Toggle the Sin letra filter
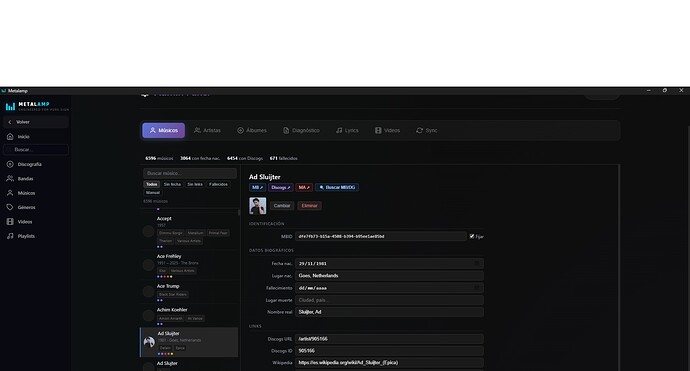690x371 pixels. (x=195, y=184)
